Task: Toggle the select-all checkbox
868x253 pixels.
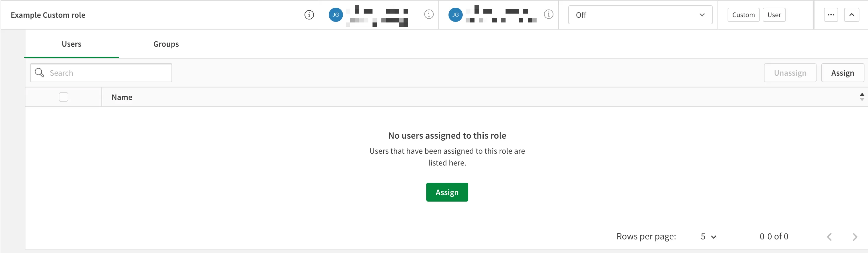Action: [x=63, y=97]
